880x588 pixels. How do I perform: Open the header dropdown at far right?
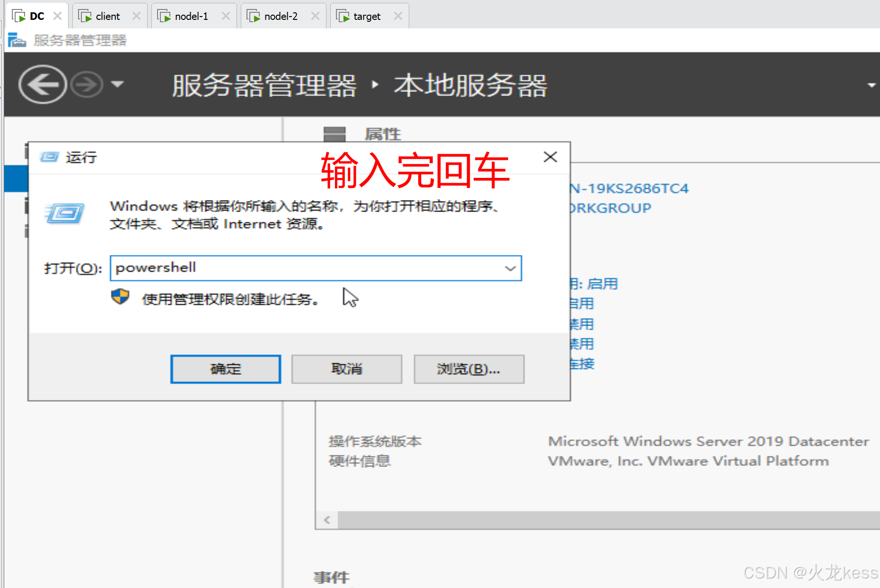[871, 85]
